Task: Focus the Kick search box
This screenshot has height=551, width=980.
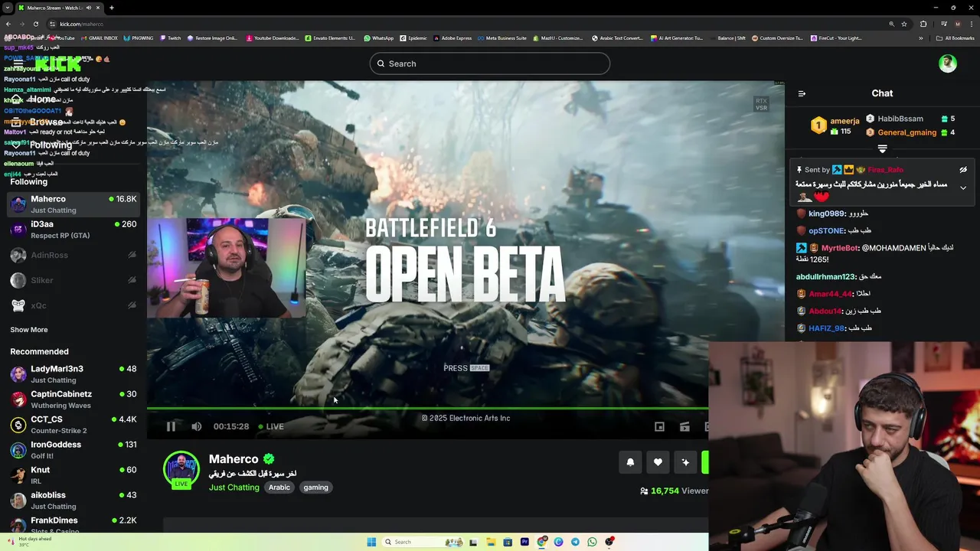Action: pos(490,64)
